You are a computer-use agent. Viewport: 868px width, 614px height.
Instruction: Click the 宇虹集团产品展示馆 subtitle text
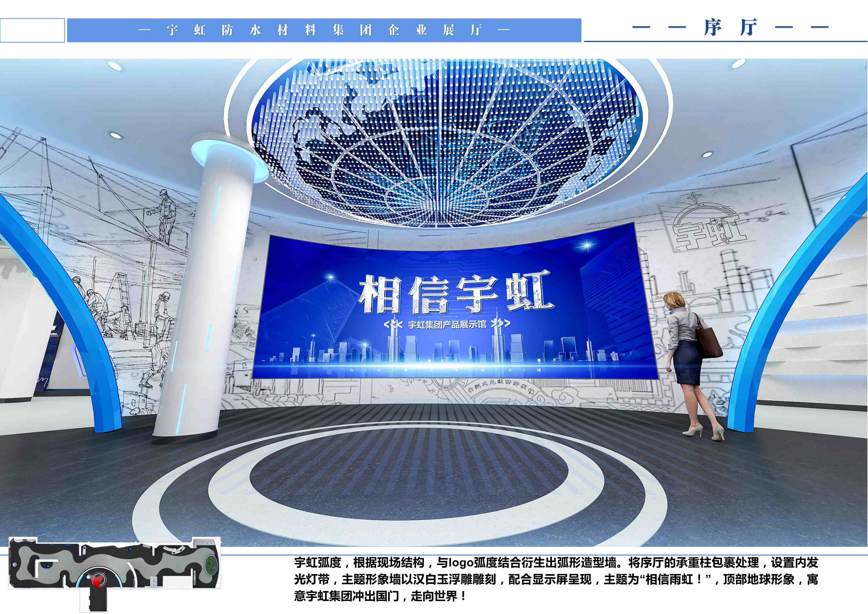click(x=447, y=324)
